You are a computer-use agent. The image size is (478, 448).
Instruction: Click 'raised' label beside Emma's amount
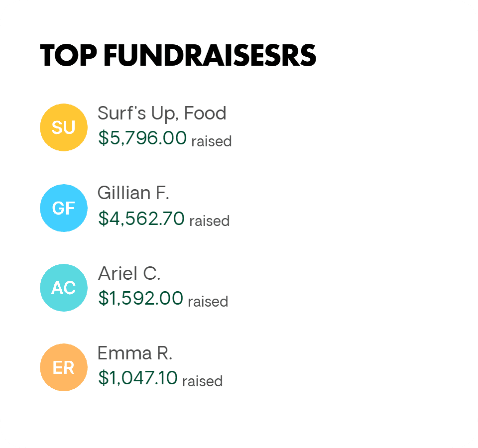pos(203,381)
